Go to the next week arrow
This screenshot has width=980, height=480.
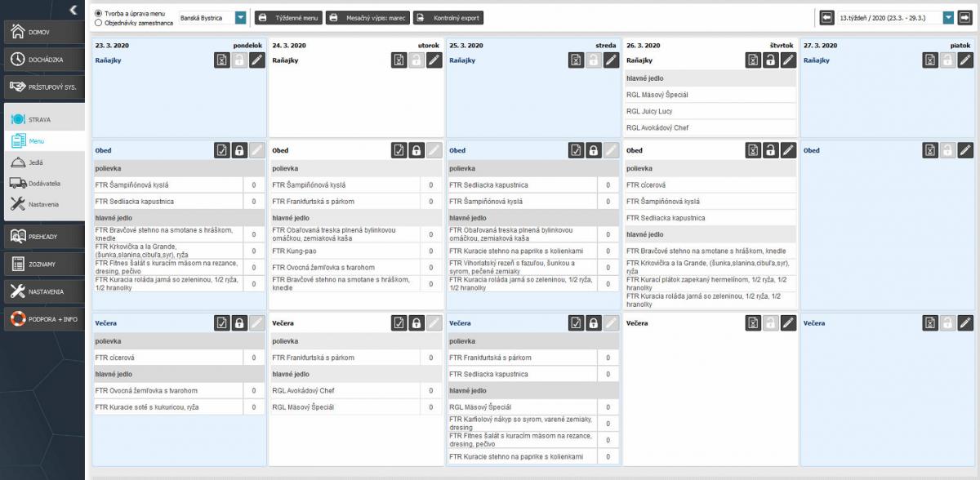click(966, 17)
